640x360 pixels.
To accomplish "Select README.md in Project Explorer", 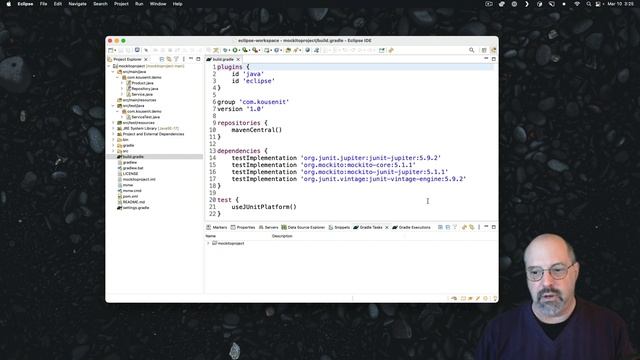I will point(133,202).
